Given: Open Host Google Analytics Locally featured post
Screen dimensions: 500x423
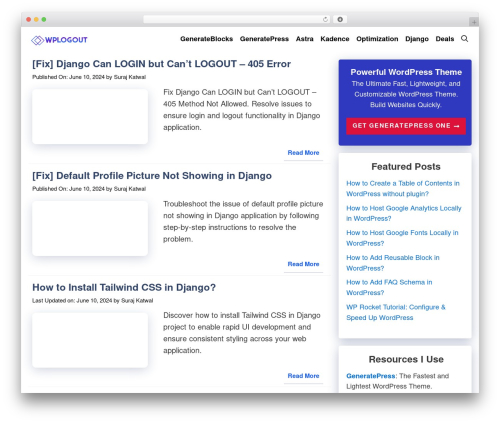Looking at the screenshot, I should (x=404, y=213).
